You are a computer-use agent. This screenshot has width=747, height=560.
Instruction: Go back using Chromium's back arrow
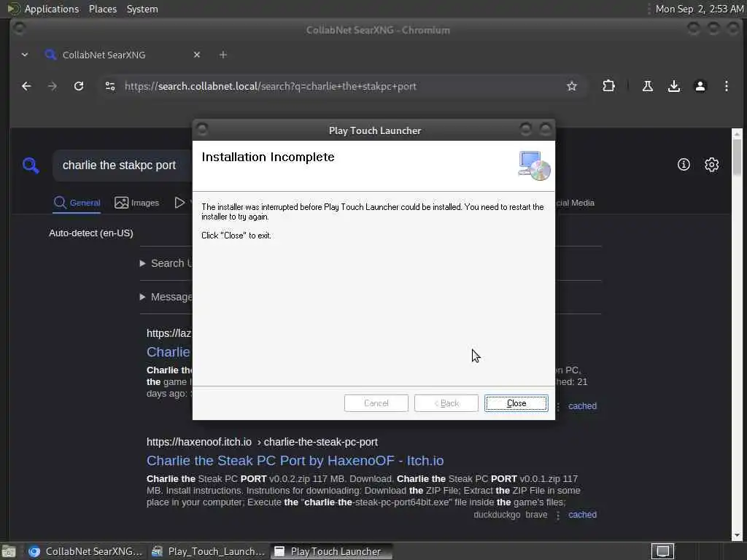click(x=26, y=86)
